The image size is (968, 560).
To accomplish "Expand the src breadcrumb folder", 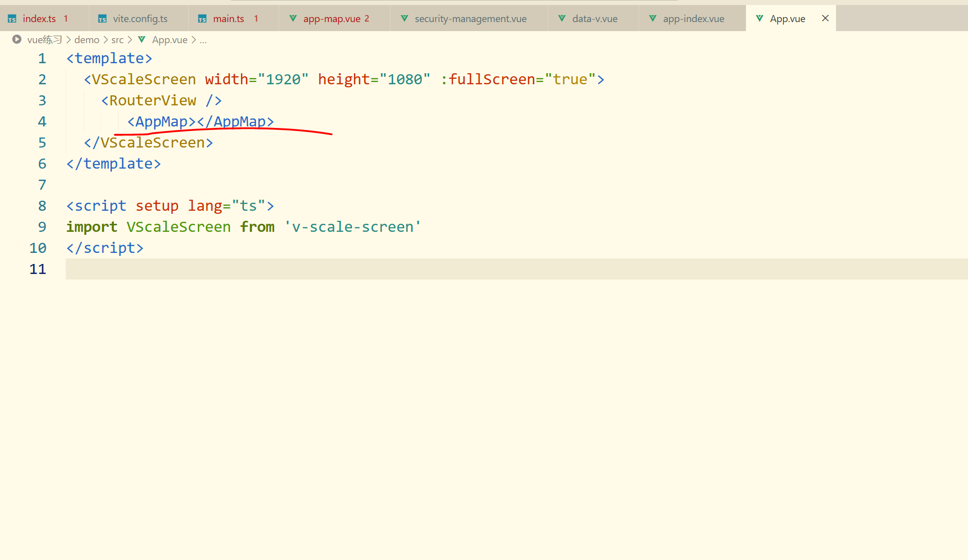I will click(x=117, y=40).
